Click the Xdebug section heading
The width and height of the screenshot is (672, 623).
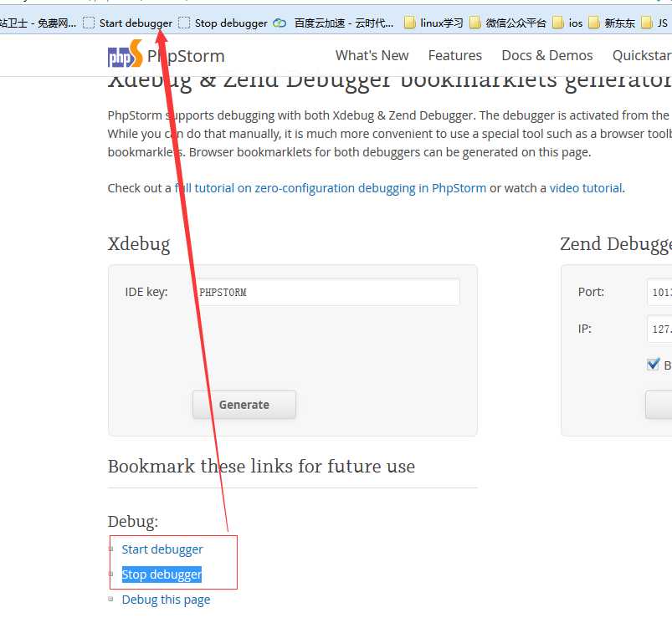point(139,244)
